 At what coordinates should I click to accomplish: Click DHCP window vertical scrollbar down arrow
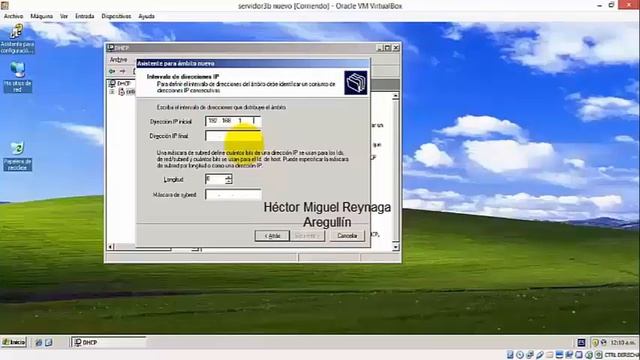[395, 247]
